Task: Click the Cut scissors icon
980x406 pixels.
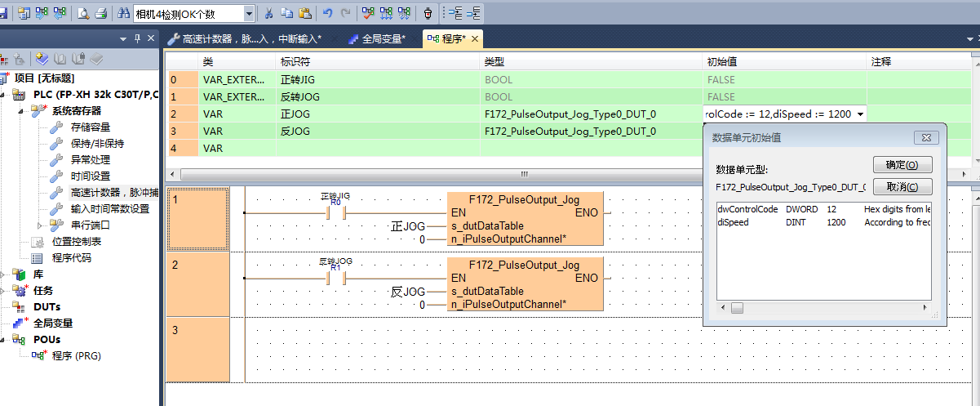Action: point(268,13)
